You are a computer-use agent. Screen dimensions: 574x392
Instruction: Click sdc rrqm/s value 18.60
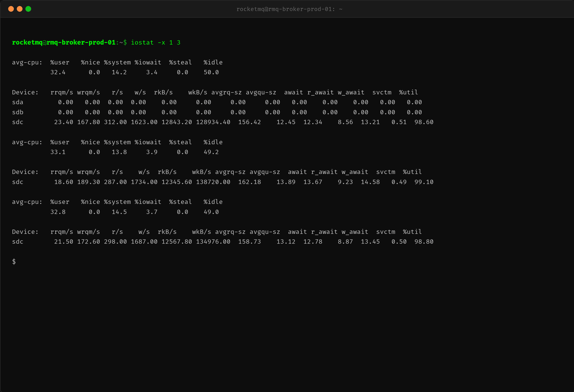tap(63, 182)
